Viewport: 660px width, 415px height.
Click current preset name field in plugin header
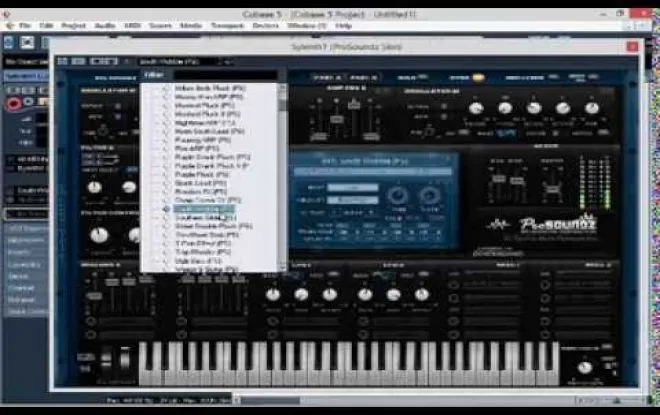coord(179,62)
